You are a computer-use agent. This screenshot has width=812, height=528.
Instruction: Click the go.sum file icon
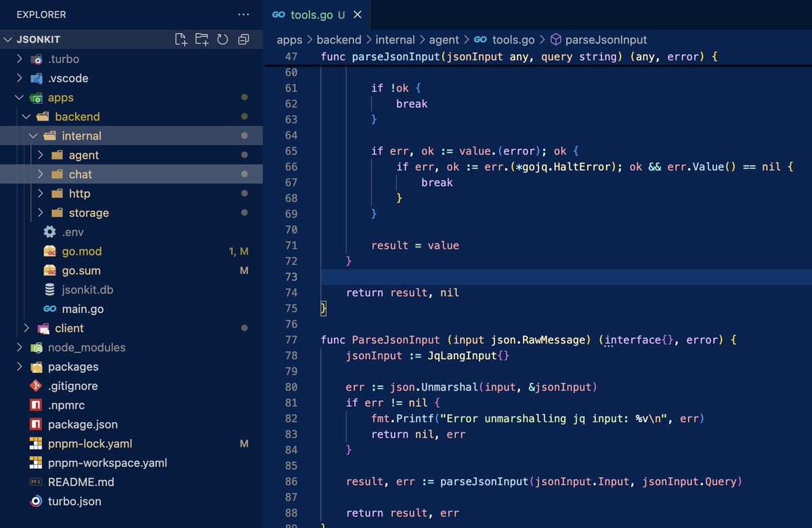(49, 270)
